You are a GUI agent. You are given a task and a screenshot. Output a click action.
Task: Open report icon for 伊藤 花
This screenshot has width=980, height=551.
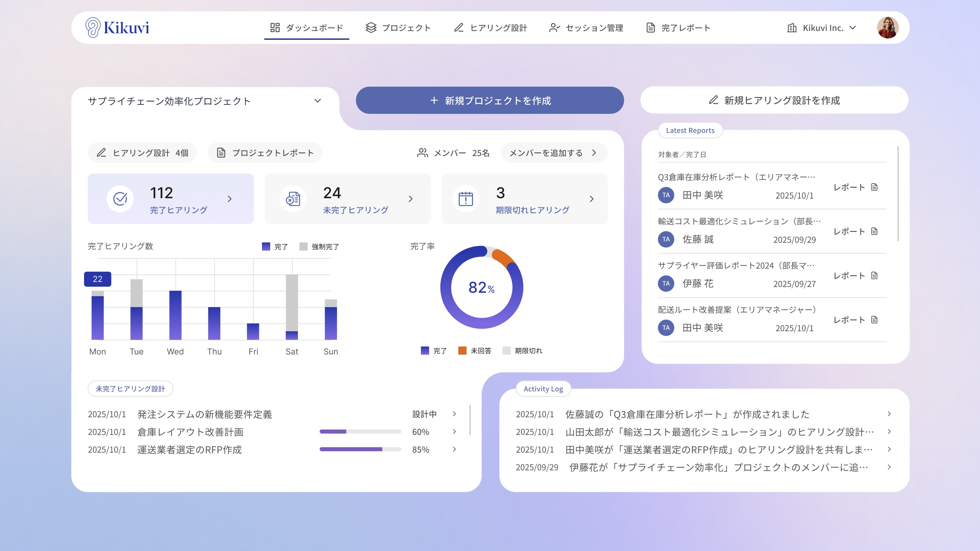(874, 275)
